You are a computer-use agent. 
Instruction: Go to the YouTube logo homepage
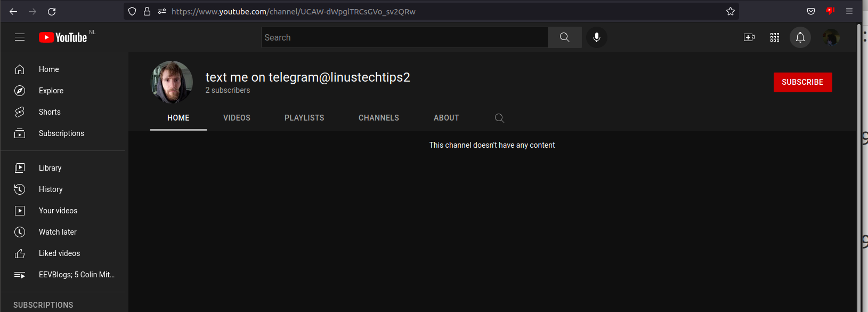[x=63, y=37]
